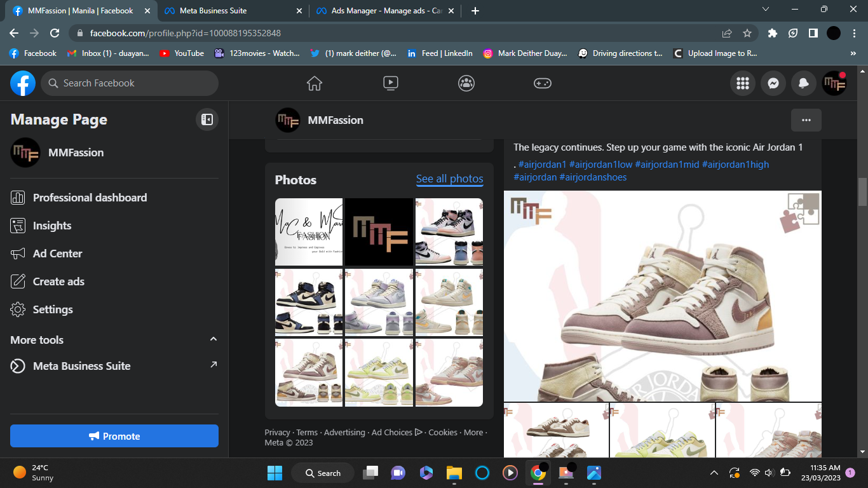
Task: Click the Privacy footer link
Action: (x=277, y=432)
